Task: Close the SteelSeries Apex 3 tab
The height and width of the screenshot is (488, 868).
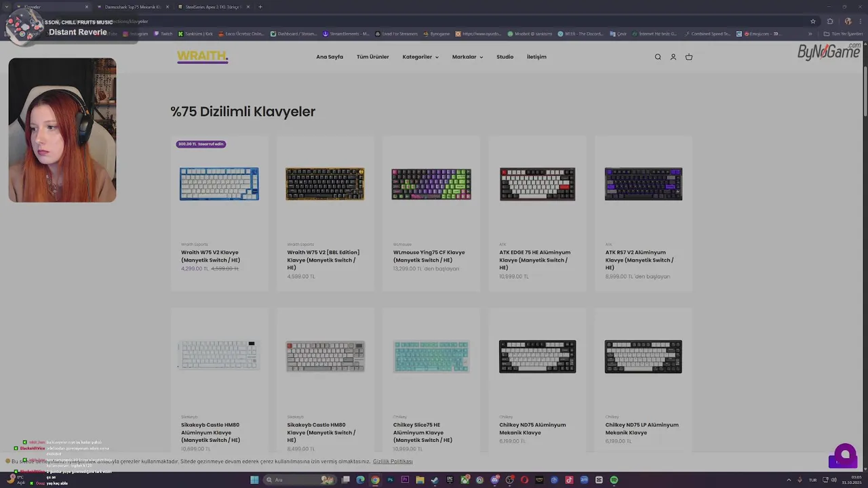Action: click(x=248, y=7)
